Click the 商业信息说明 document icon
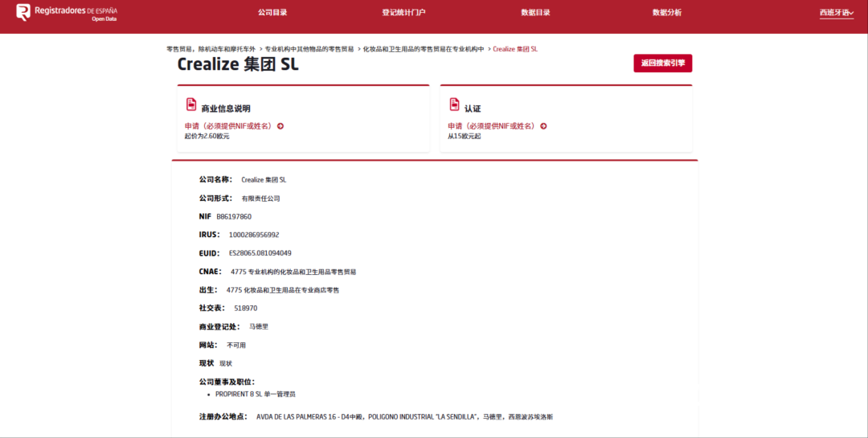Screen dimensions: 868x438 (x=191, y=104)
